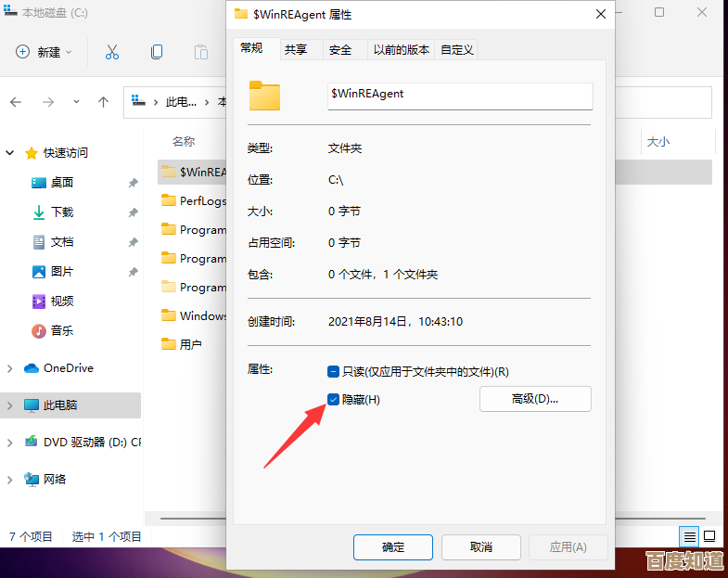Screen dimensions: 728x578
Task: Expand the 此电脑 tree node
Action: (x=10, y=405)
